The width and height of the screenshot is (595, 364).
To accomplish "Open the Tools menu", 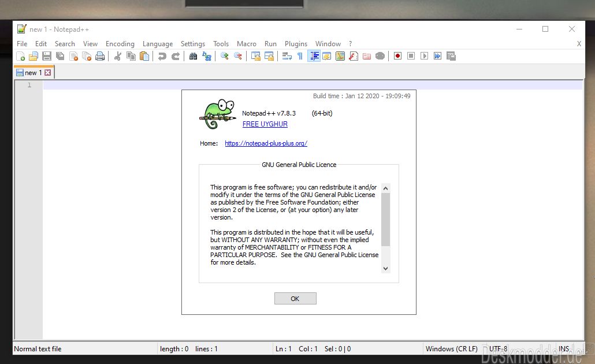I will pos(221,44).
